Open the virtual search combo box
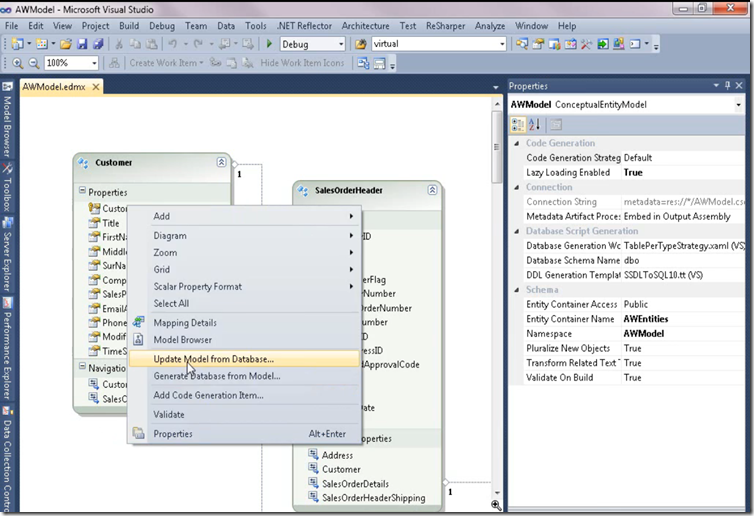The height and width of the screenshot is (516, 754). pos(502,44)
